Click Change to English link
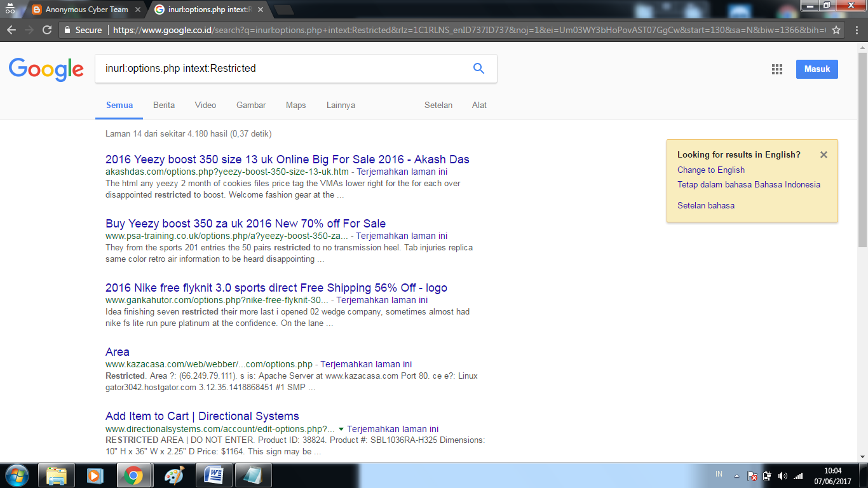 (711, 170)
